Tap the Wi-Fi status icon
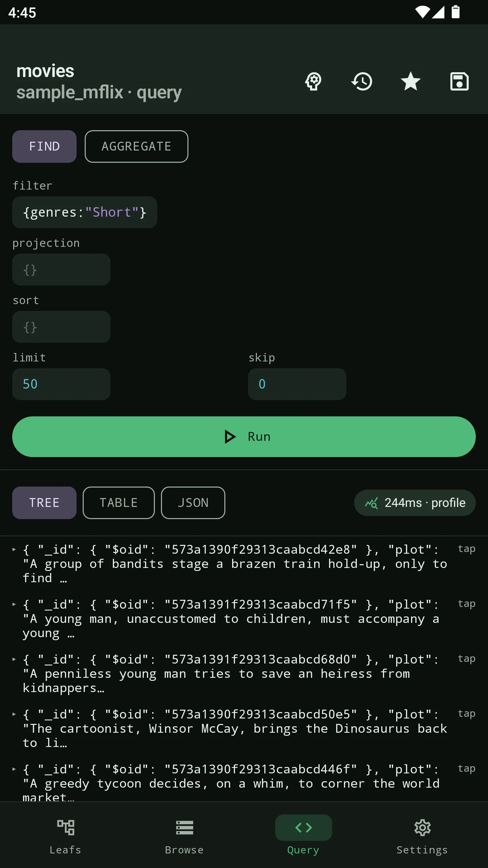Image resolution: width=488 pixels, height=868 pixels. point(422,12)
